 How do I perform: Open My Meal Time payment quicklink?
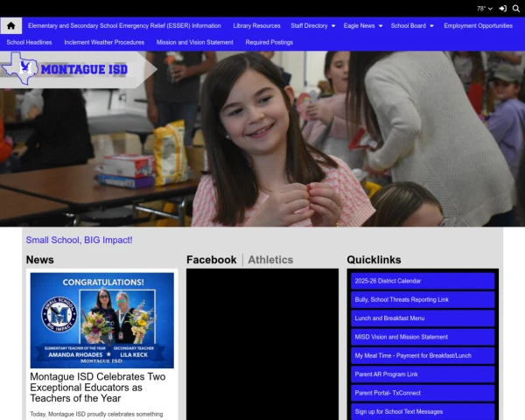(x=423, y=356)
